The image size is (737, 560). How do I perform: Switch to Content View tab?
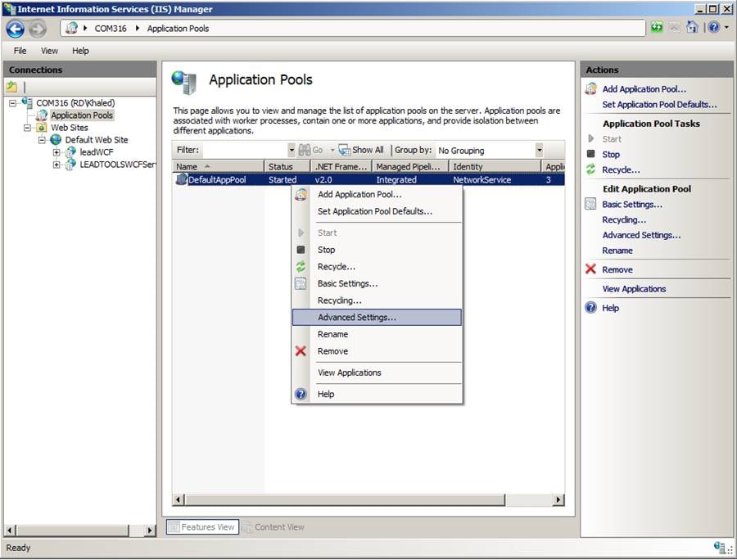(274, 527)
